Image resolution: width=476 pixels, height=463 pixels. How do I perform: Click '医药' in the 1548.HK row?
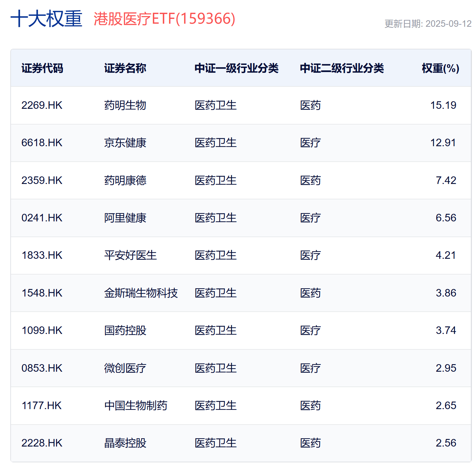coord(310,293)
